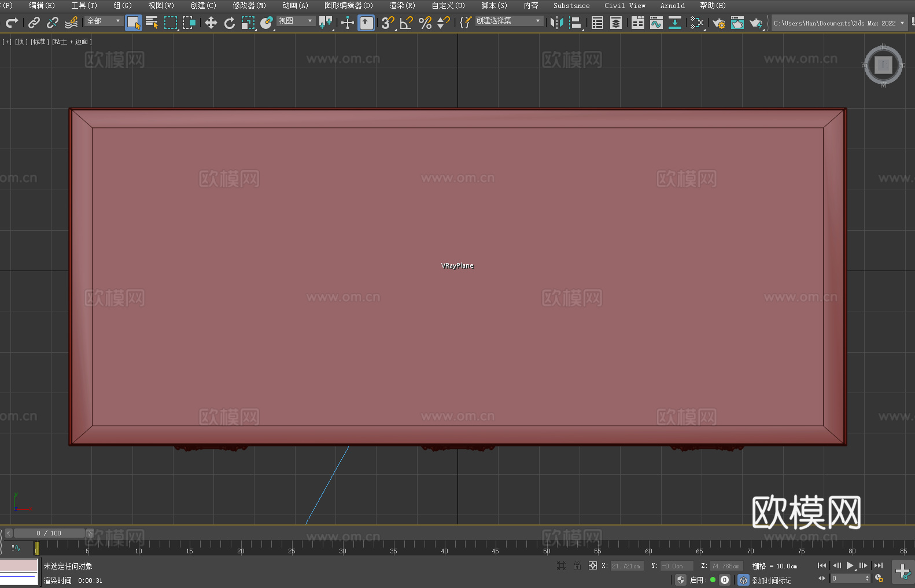This screenshot has width=915, height=588.
Task: Click the time slider 0 / 100 handle
Action: click(49, 533)
